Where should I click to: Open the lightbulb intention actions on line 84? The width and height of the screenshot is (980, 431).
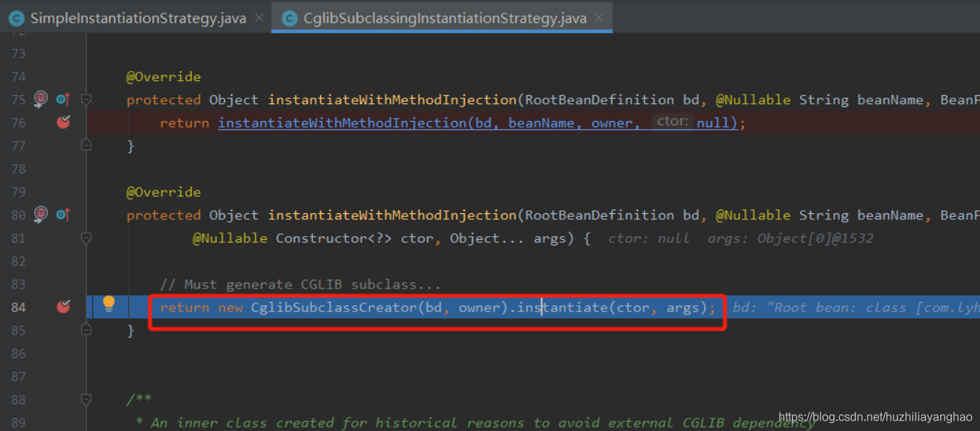tap(109, 303)
